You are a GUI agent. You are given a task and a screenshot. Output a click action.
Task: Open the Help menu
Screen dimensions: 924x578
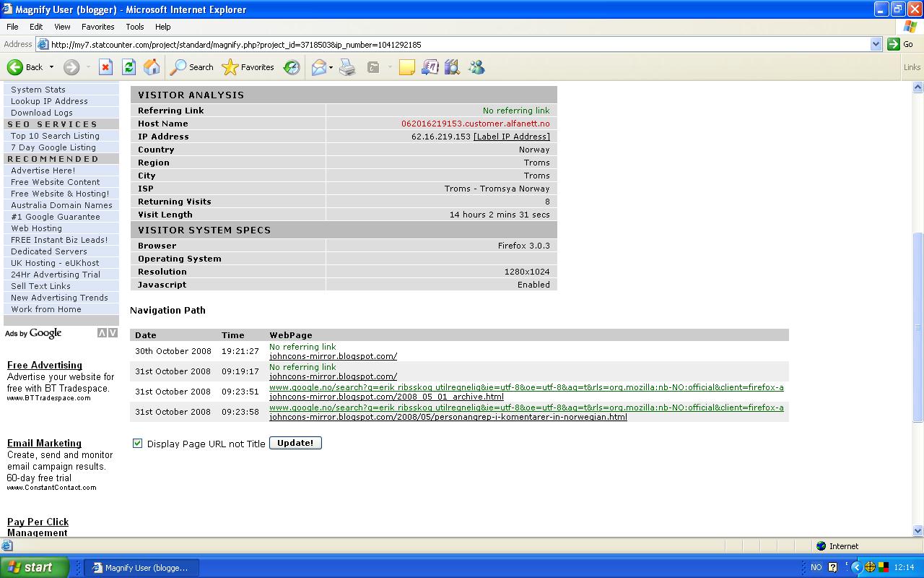point(162,27)
